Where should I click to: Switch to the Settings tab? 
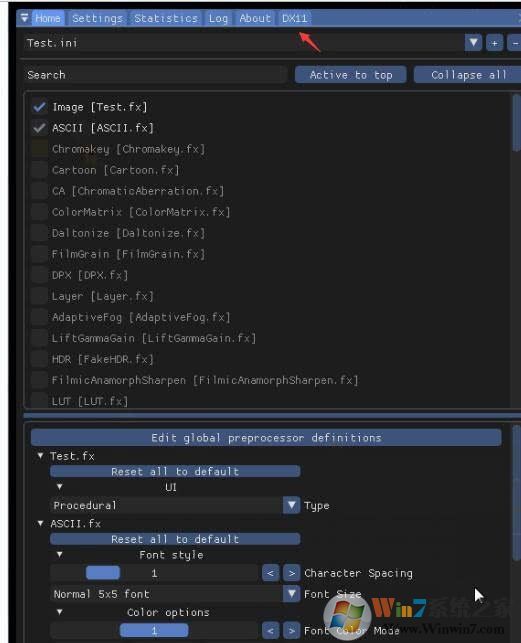pyautogui.click(x=97, y=18)
